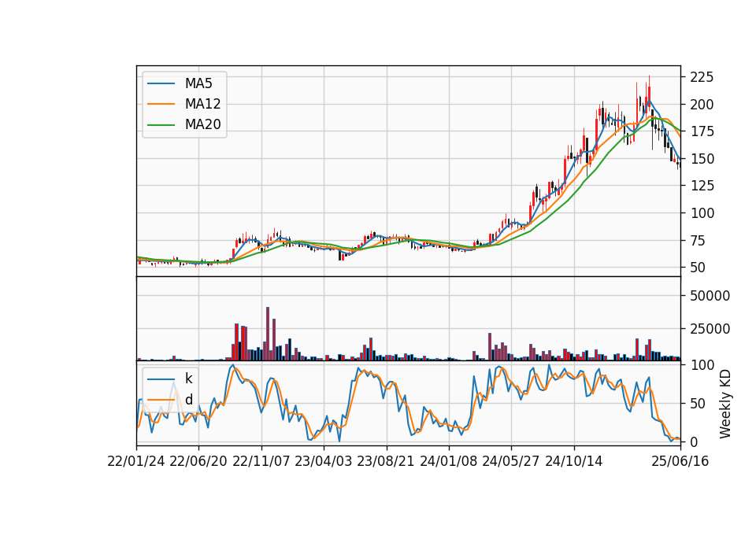Screen dimensions: 756x543
Task: Click the 25000 volume axis label
Action: point(710,329)
